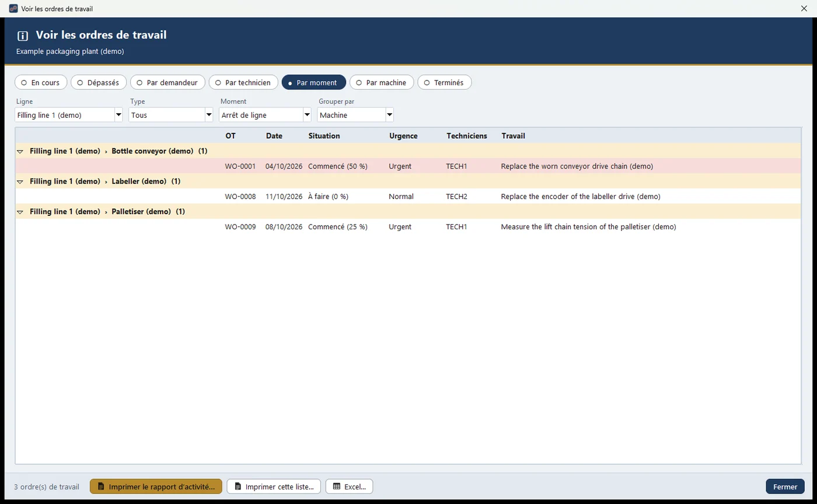Select the 'En cours' filter
This screenshot has width=817, height=504.
41,83
